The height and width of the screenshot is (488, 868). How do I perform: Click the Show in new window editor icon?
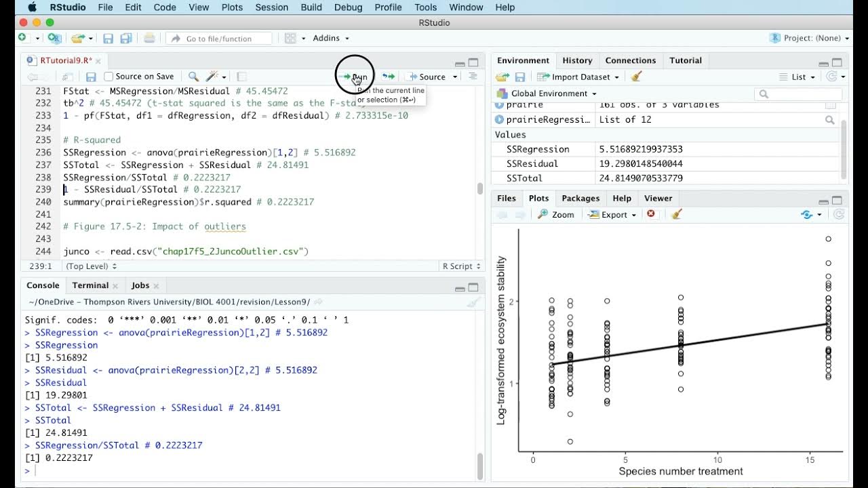click(x=68, y=77)
